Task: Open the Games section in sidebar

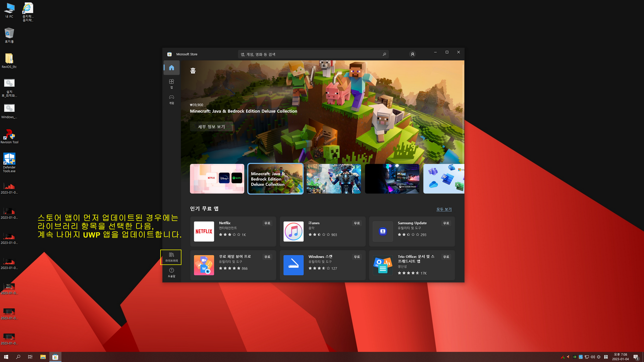Action: 171,99
